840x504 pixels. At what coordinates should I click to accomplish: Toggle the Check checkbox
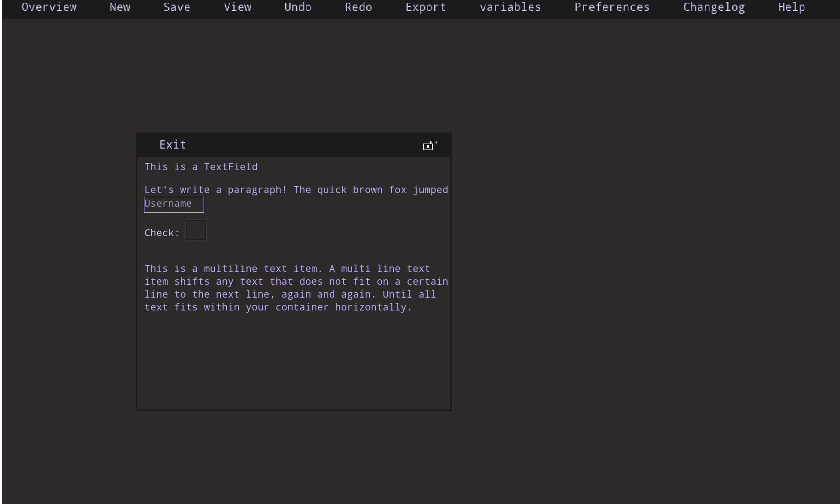pyautogui.click(x=196, y=230)
